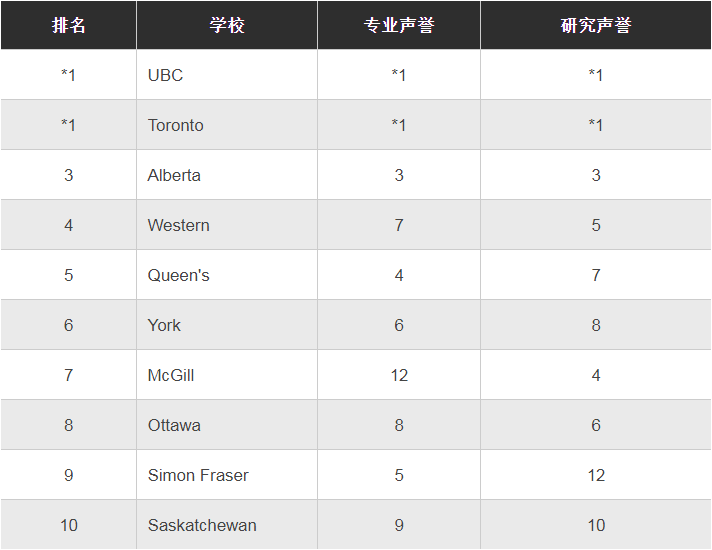712x550 pixels.
Task: Click the 研究声誉 column header
Action: point(595,25)
